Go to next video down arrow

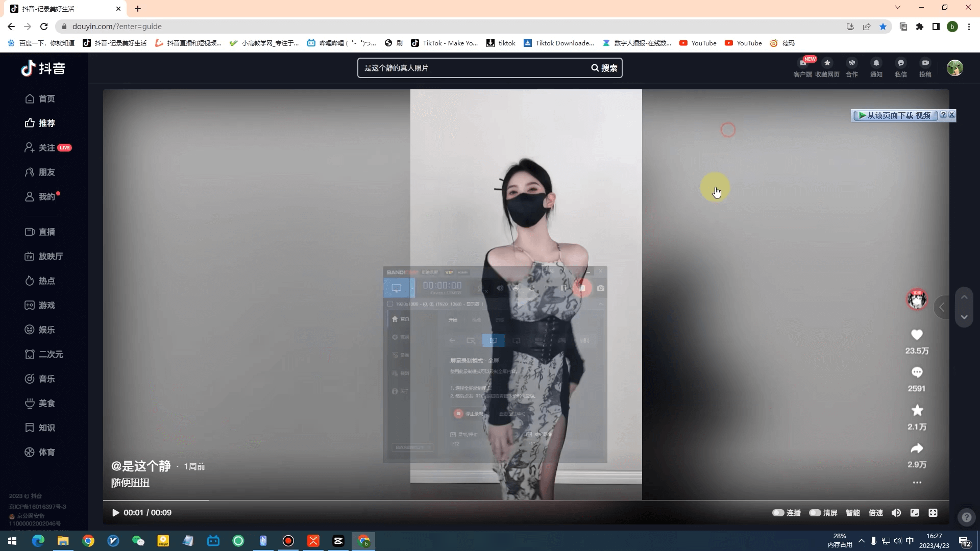coord(964,317)
